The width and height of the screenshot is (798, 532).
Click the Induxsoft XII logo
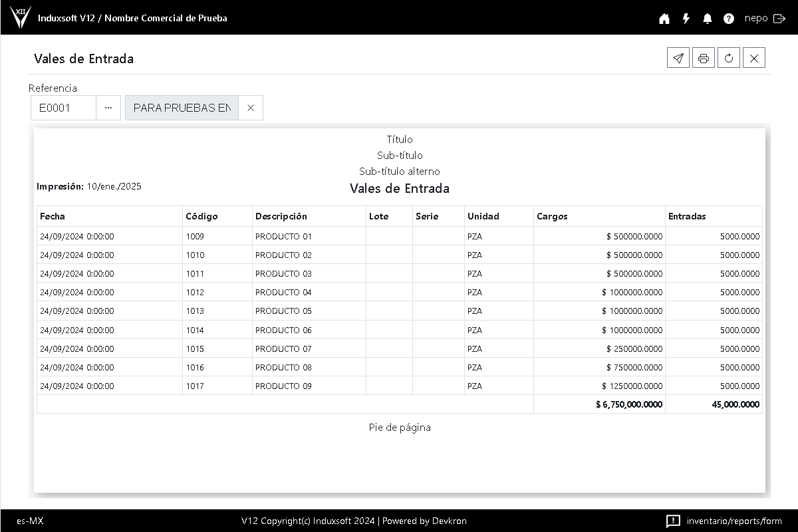point(21,17)
